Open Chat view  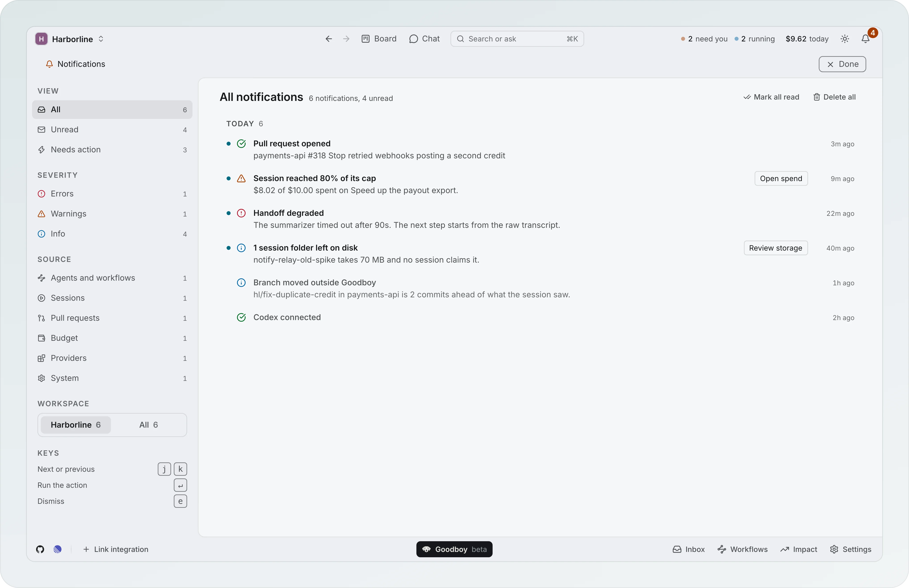coord(424,39)
